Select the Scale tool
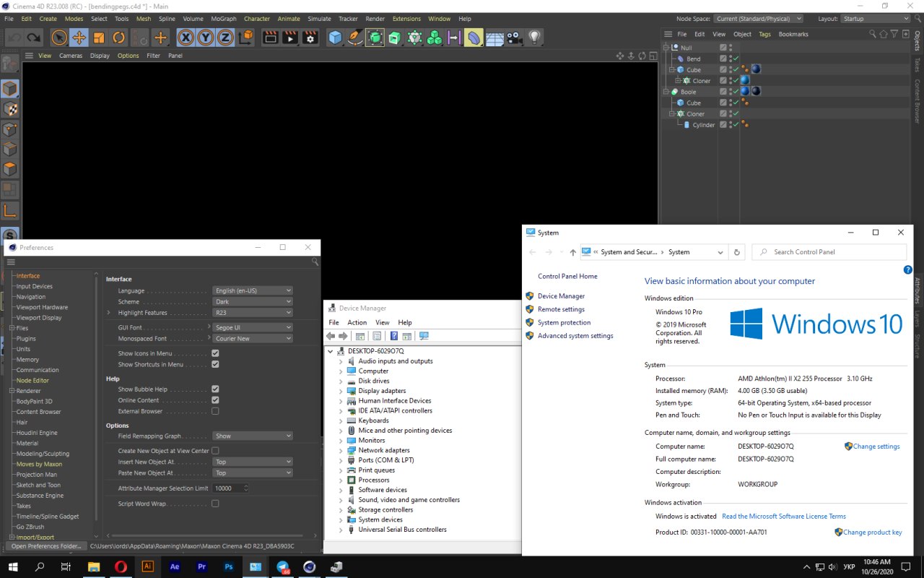The height and width of the screenshot is (578, 924). click(99, 38)
